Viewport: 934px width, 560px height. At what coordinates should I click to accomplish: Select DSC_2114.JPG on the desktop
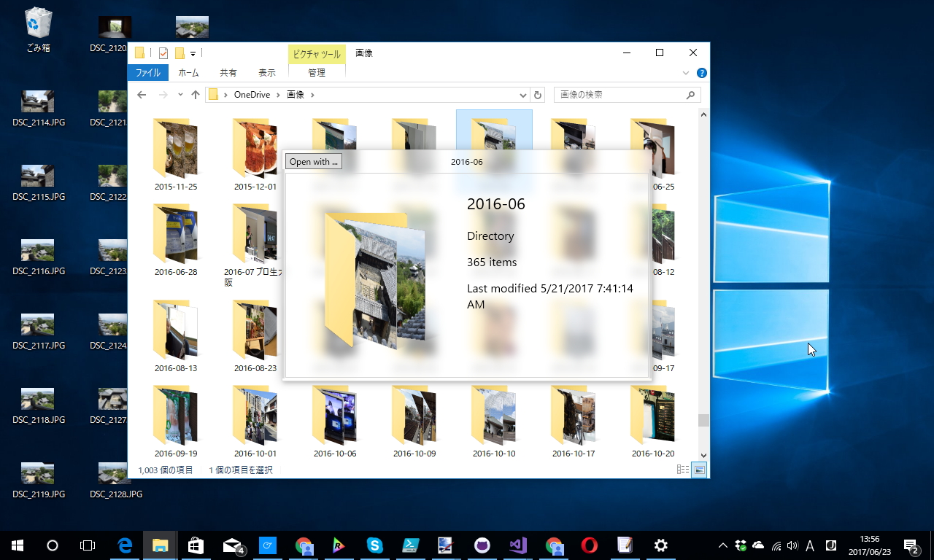coord(39,108)
